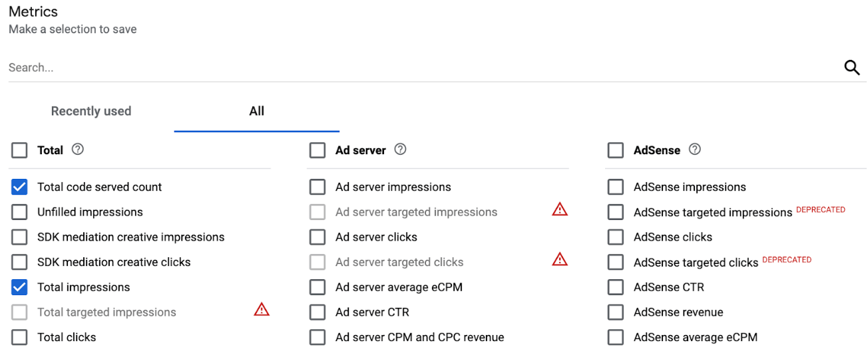Check the AdSense CTR metric
Screen dimensions: 868x355
(616, 287)
